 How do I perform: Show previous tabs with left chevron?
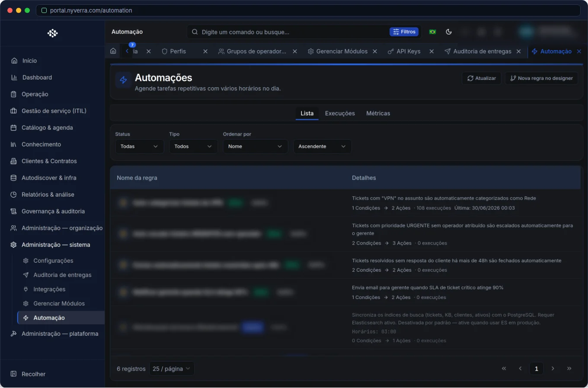tap(127, 51)
